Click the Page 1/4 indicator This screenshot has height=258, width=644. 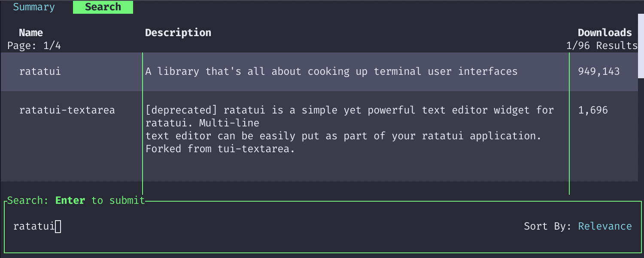coord(34,46)
